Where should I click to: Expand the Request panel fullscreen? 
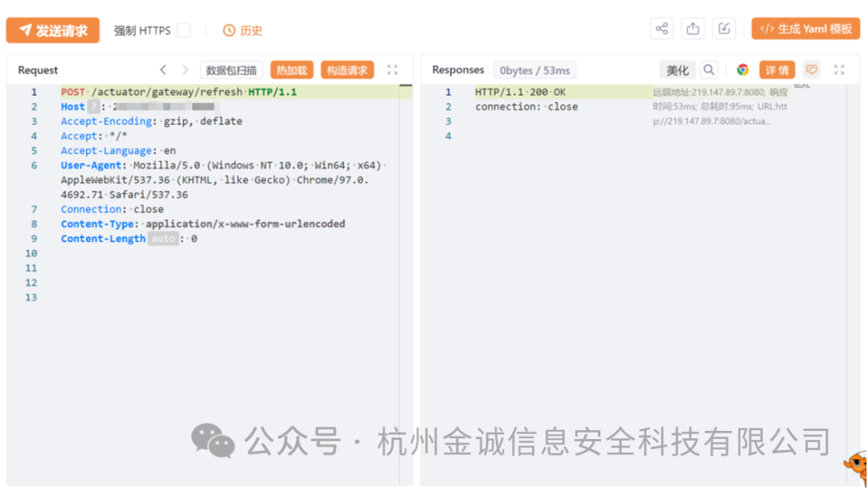tap(392, 70)
